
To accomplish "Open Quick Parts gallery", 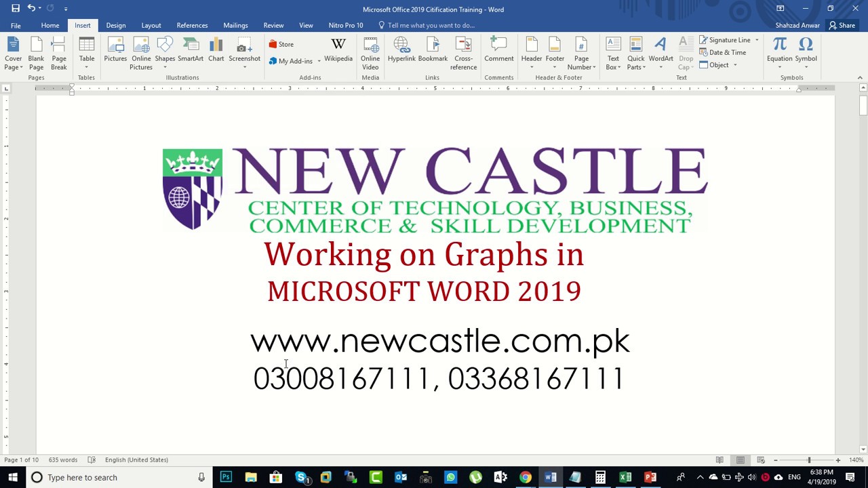I will click(635, 54).
